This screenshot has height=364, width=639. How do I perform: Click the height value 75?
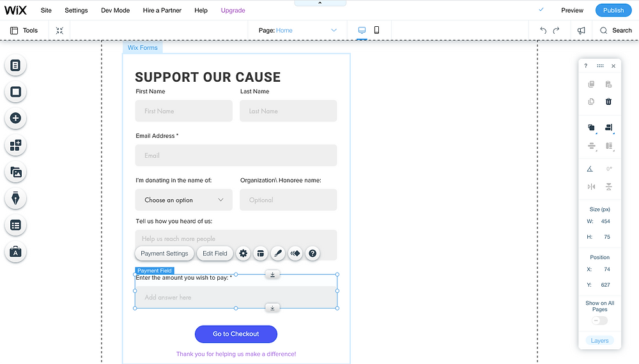607,236
